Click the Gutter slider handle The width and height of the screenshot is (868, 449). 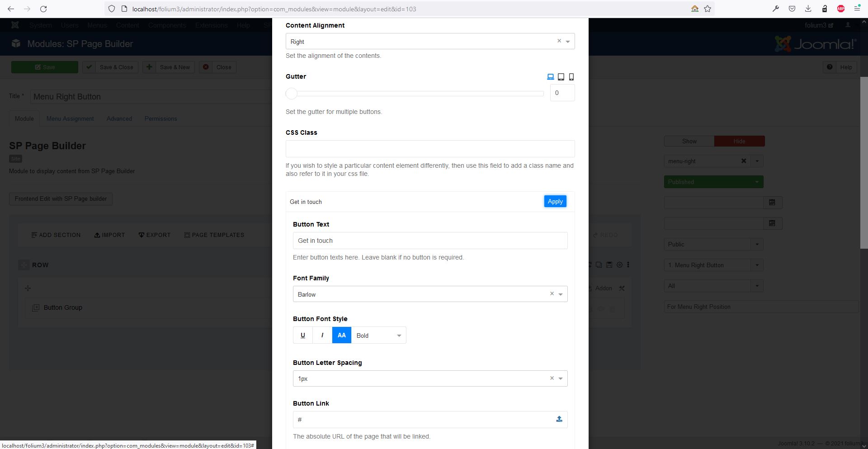292,94
